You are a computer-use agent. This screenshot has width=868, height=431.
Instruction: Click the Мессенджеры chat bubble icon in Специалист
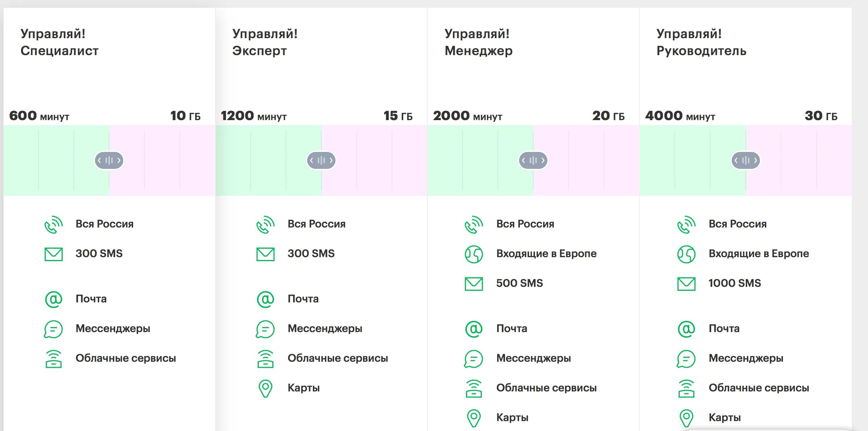[x=53, y=329]
